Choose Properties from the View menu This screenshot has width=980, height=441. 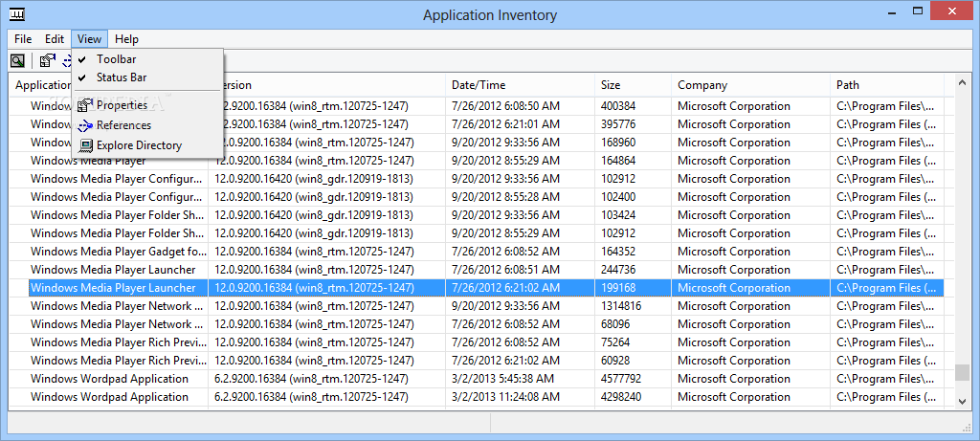(122, 105)
